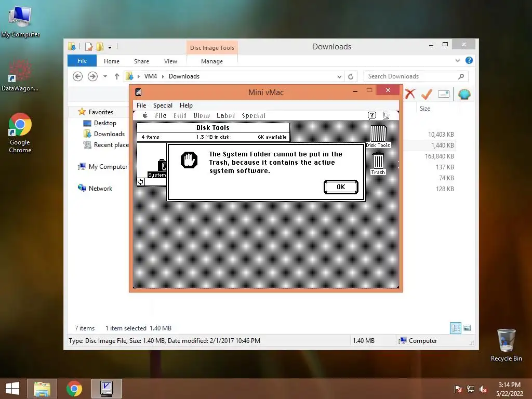Select the Disk Tools disk icon
Viewport: 532px width, 399px height.
(x=378, y=137)
